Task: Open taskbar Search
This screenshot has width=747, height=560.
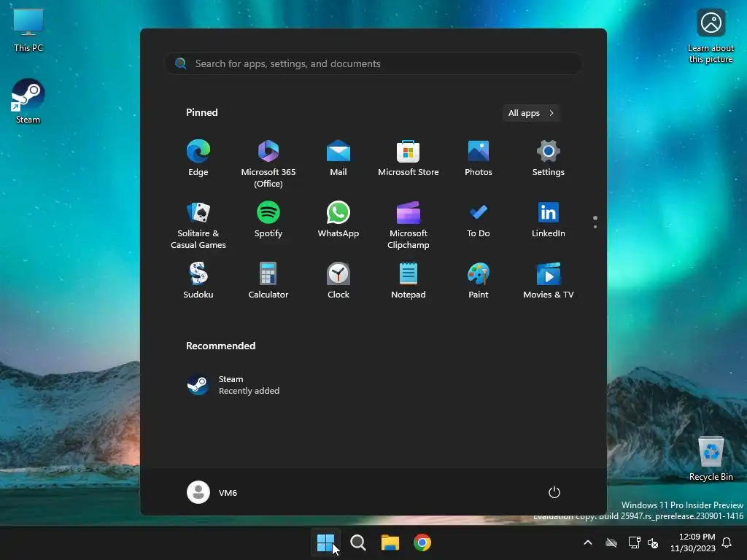Action: click(x=358, y=542)
